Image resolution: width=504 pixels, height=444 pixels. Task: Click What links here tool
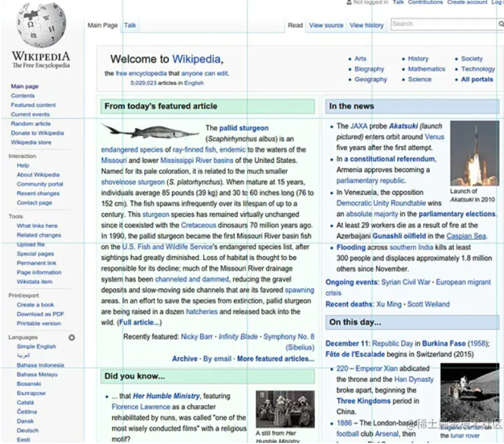37,226
